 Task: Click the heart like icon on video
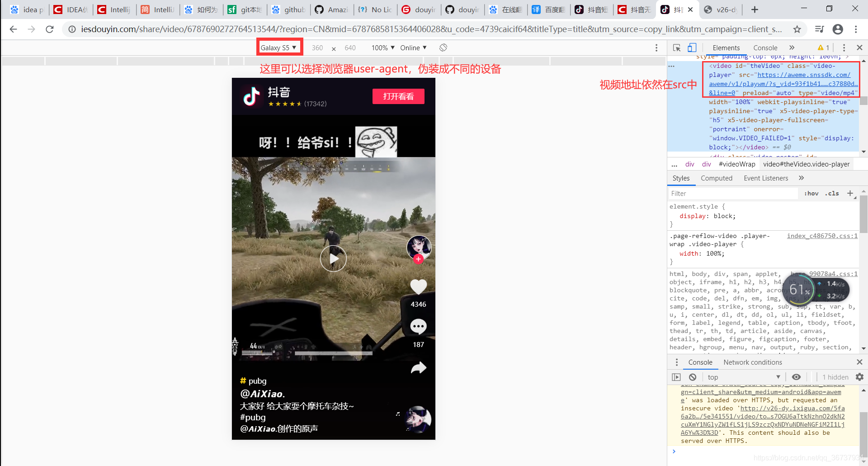418,287
